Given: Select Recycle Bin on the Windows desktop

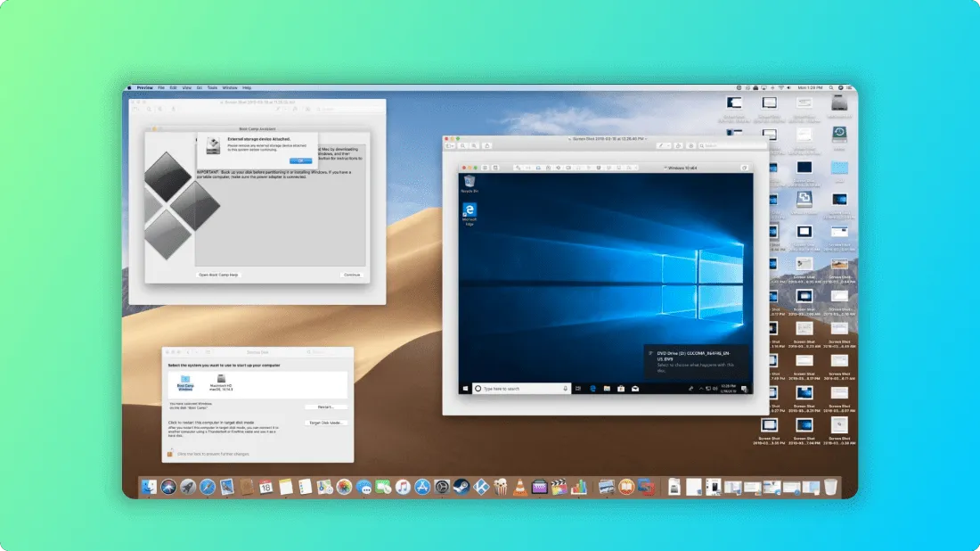Looking at the screenshot, I should point(470,184).
